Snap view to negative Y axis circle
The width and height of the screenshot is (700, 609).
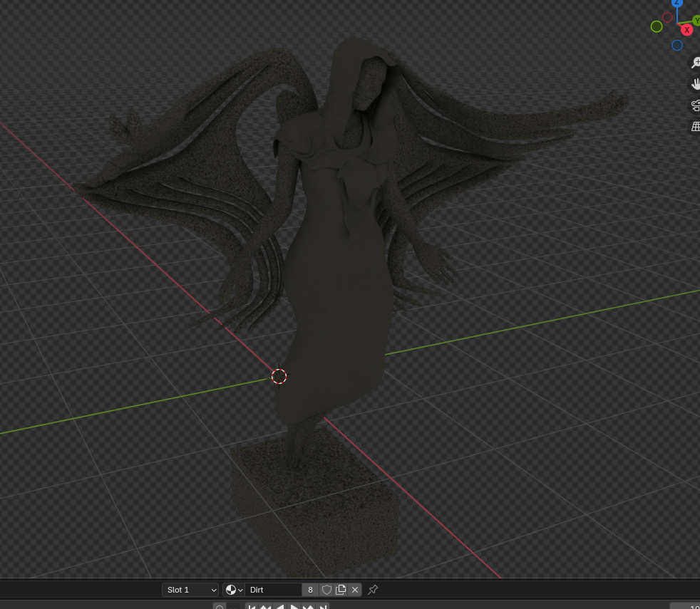657,27
